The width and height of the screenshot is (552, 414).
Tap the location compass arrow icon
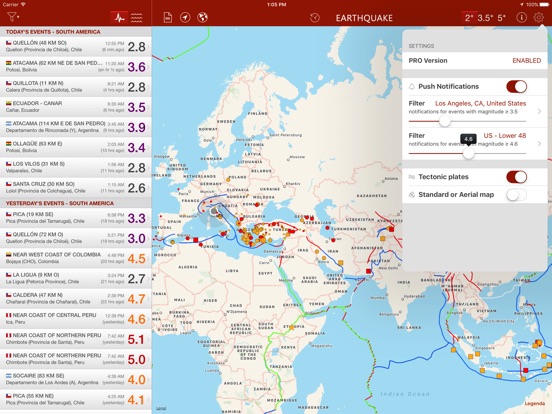(x=185, y=17)
